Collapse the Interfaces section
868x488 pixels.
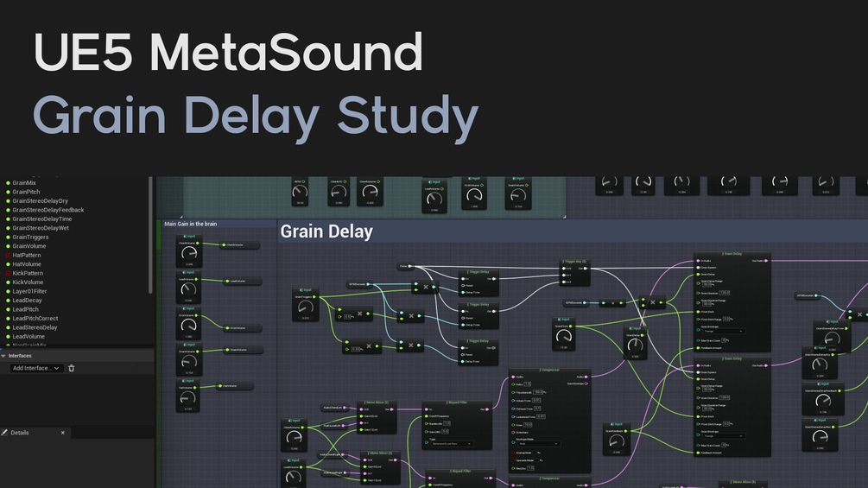[x=3, y=357]
